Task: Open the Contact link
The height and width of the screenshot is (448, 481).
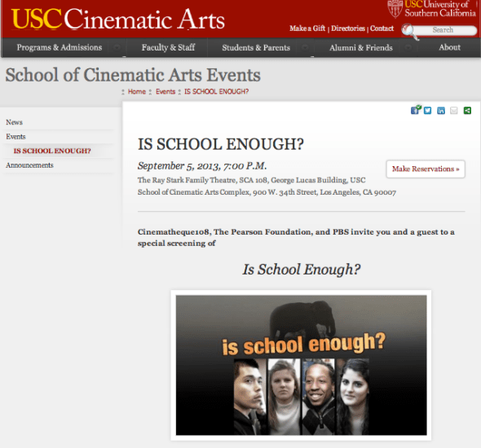Action: [382, 29]
